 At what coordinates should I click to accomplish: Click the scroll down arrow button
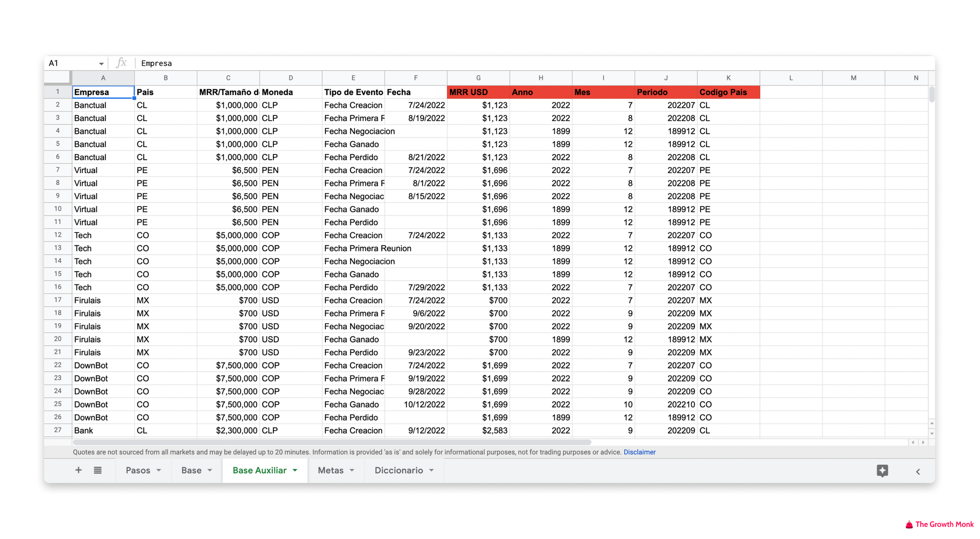(x=931, y=434)
